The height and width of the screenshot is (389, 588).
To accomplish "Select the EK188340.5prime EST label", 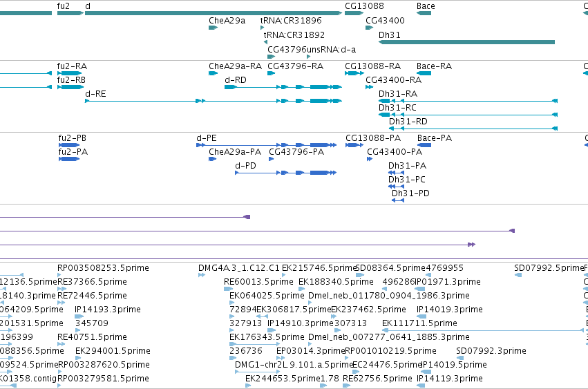I will (336, 282).
